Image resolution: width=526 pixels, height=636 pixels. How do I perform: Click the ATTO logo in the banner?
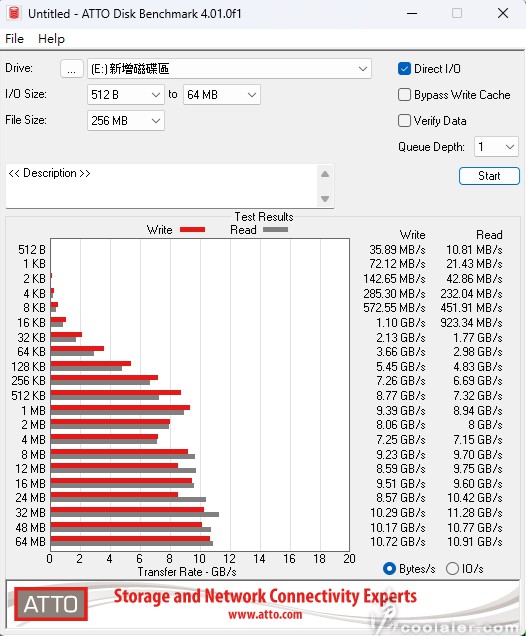51,604
